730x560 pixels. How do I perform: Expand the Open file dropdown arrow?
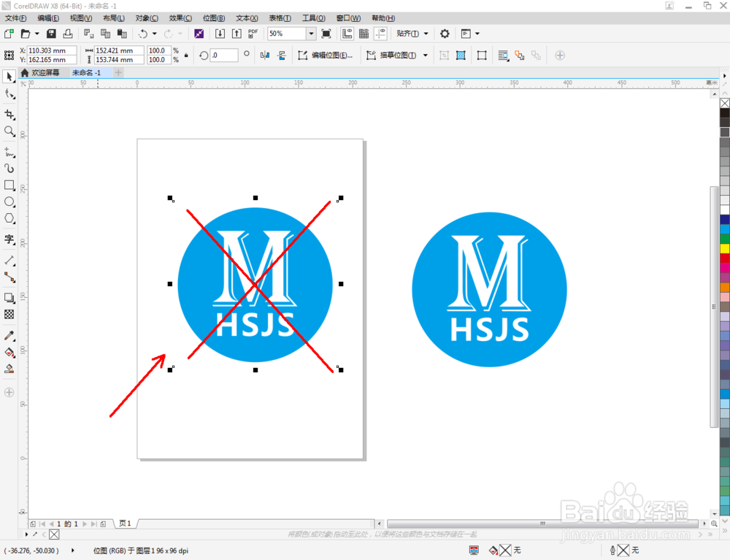(x=36, y=34)
